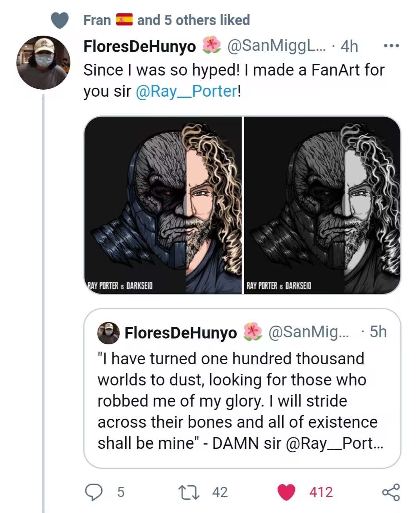Viewport: 420px width, 513px height.
Task: Retweet this post using the retweet icon
Action: pos(189,492)
